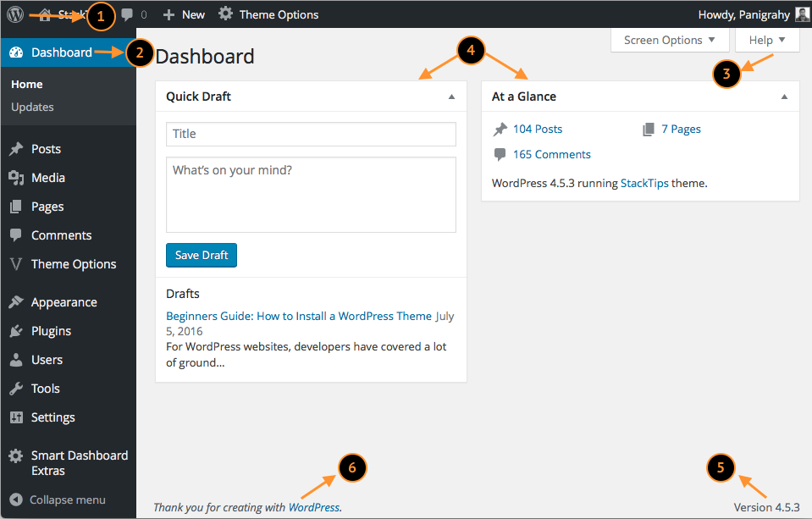Open the Media icon in sidebar
The width and height of the screenshot is (812, 519).
pos(16,178)
